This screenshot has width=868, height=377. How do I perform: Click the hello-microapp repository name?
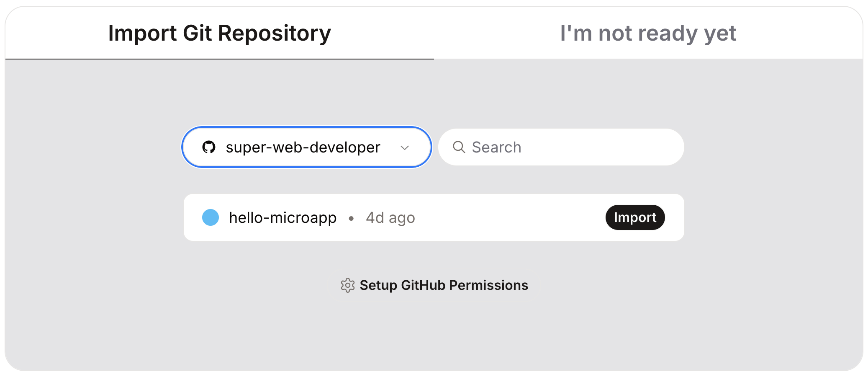pos(283,217)
